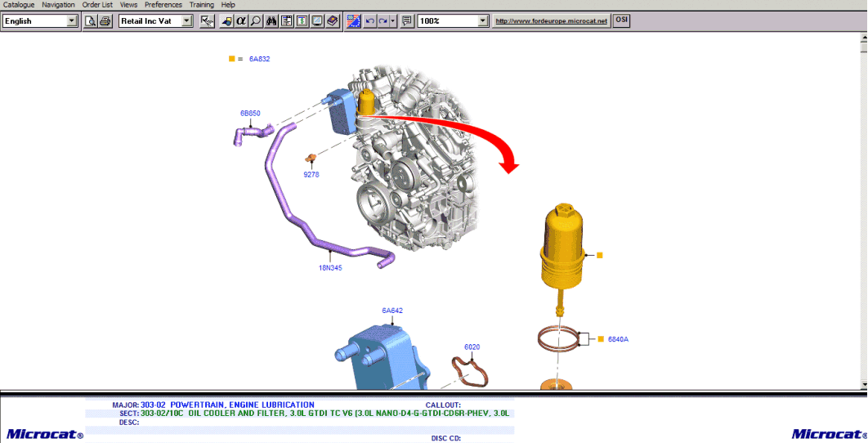This screenshot has height=443, width=868.
Task: Open the Catalogue menu
Action: click(19, 5)
